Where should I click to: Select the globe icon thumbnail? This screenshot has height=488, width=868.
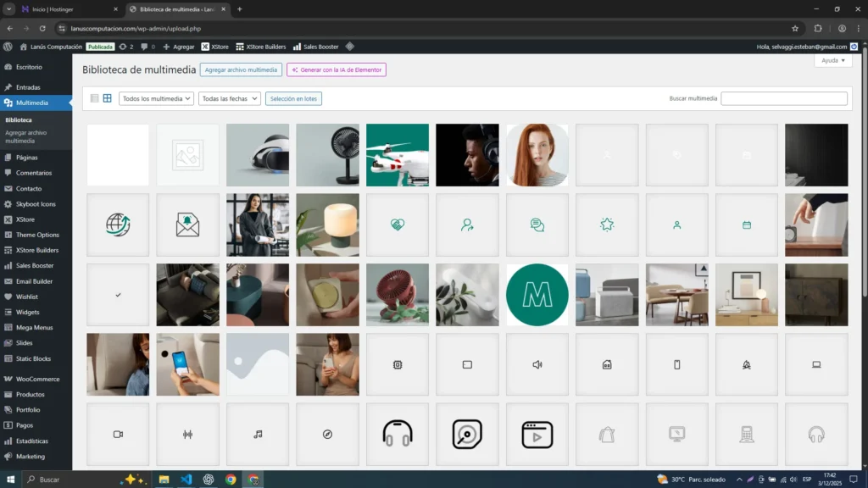[118, 225]
